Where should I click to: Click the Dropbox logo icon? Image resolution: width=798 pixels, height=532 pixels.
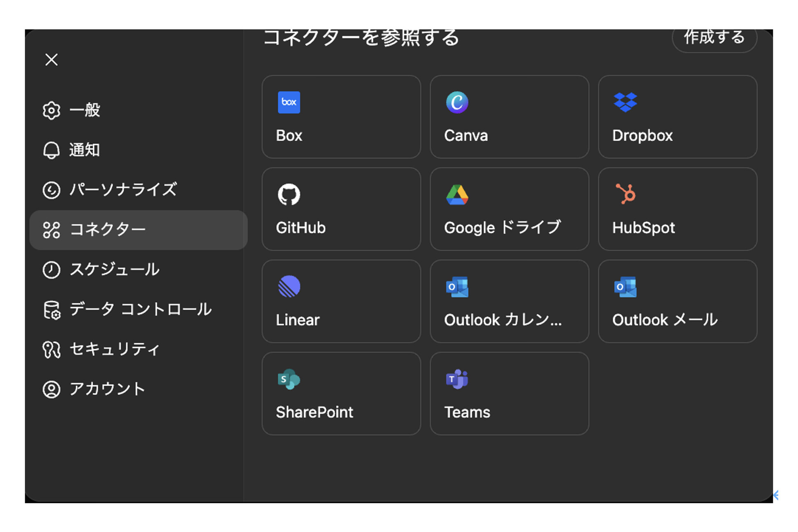coord(625,102)
